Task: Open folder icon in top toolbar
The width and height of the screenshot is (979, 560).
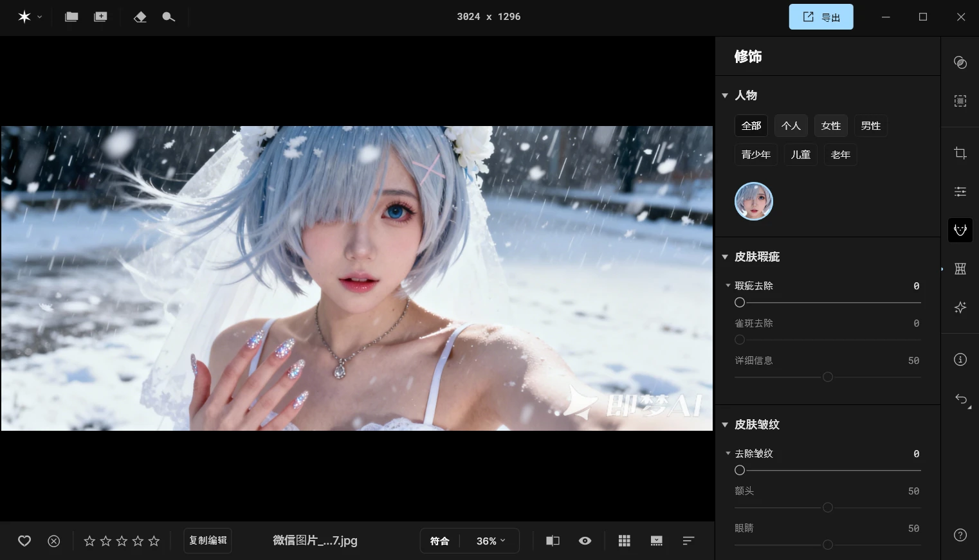Action: click(71, 17)
